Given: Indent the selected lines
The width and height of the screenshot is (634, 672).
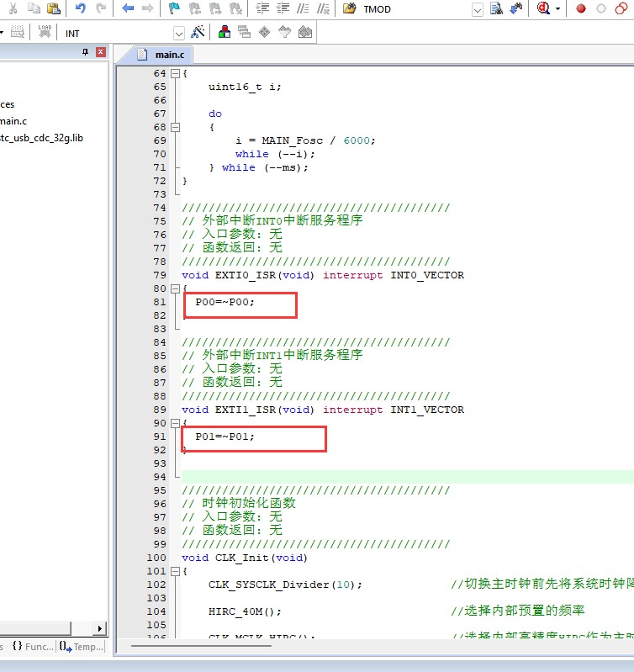Looking at the screenshot, I should click(262, 8).
